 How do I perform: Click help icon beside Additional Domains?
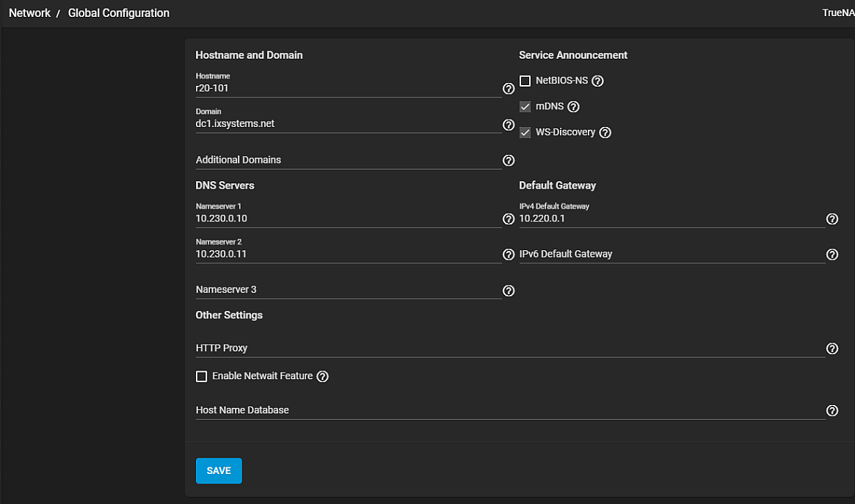coord(508,160)
